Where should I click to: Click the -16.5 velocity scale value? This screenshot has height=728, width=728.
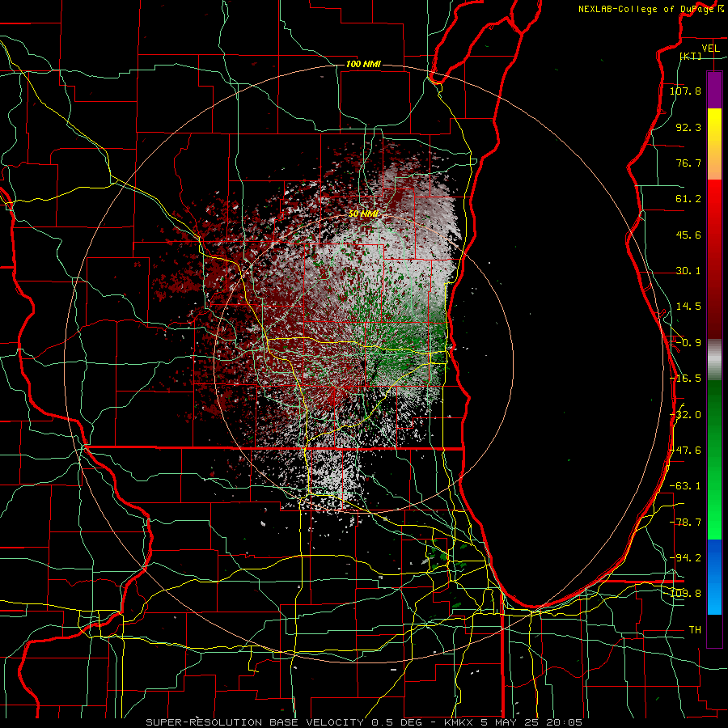[685, 378]
